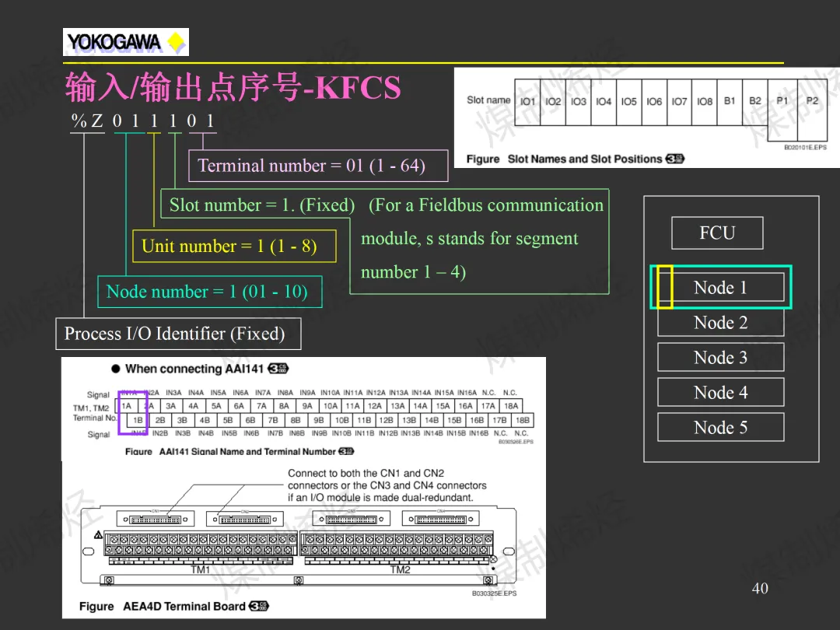This screenshot has width=840, height=630.
Task: Click terminal cell 1B in the AAI141 table
Action: 138,421
